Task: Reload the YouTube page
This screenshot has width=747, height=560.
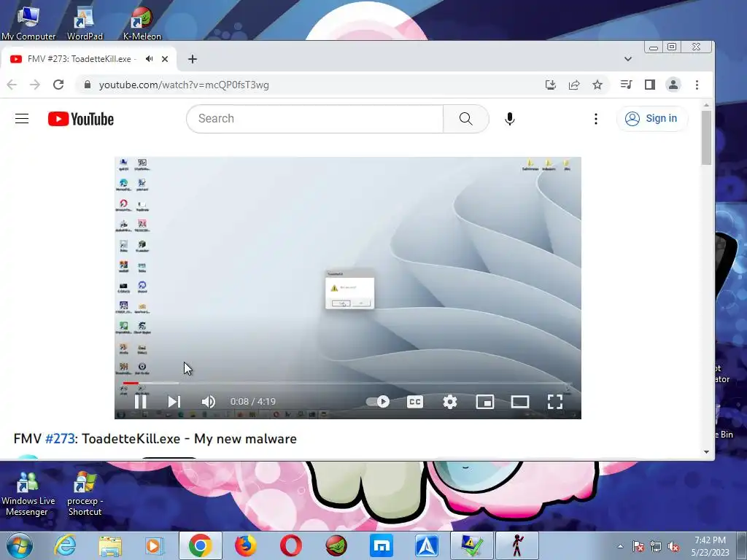Action: pyautogui.click(x=58, y=85)
